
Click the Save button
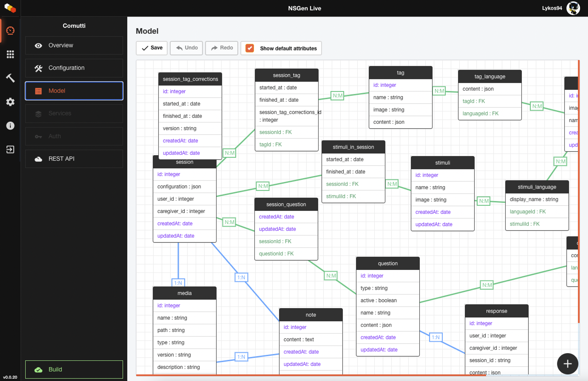(152, 48)
